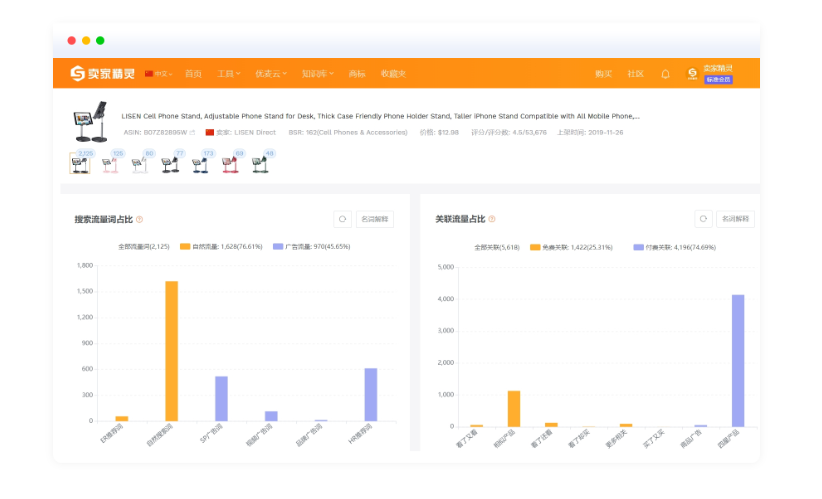The image size is (822, 499).
Task: Click the 卖家精灵 logo in header
Action: [x=102, y=74]
